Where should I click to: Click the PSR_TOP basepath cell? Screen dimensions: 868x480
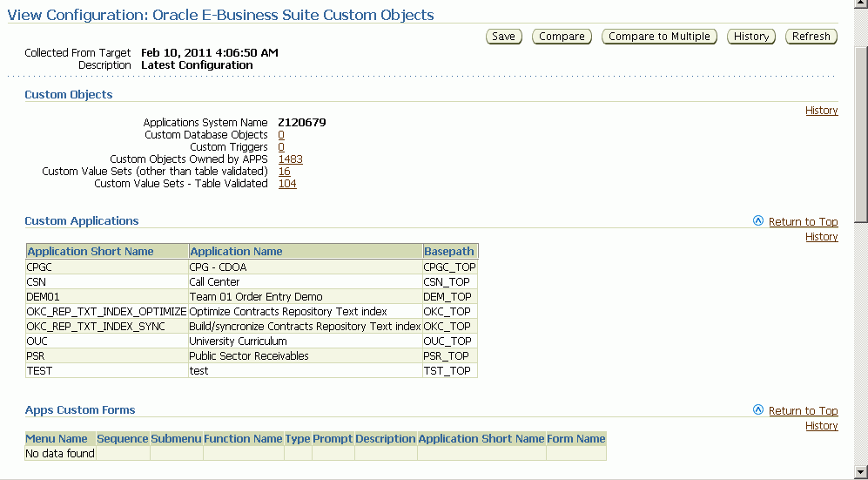[450, 355]
